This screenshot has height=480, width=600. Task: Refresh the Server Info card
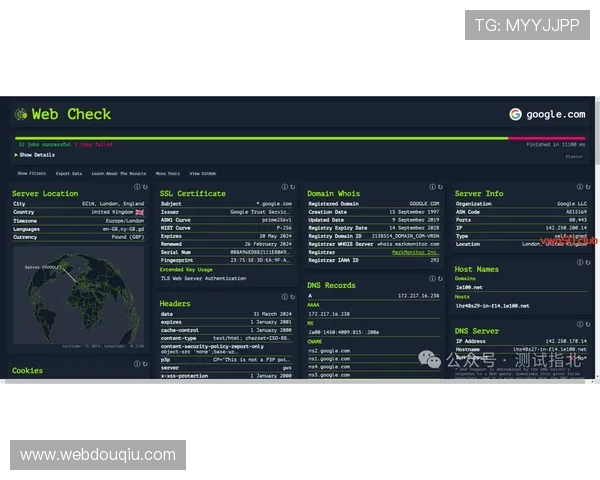tap(586, 187)
